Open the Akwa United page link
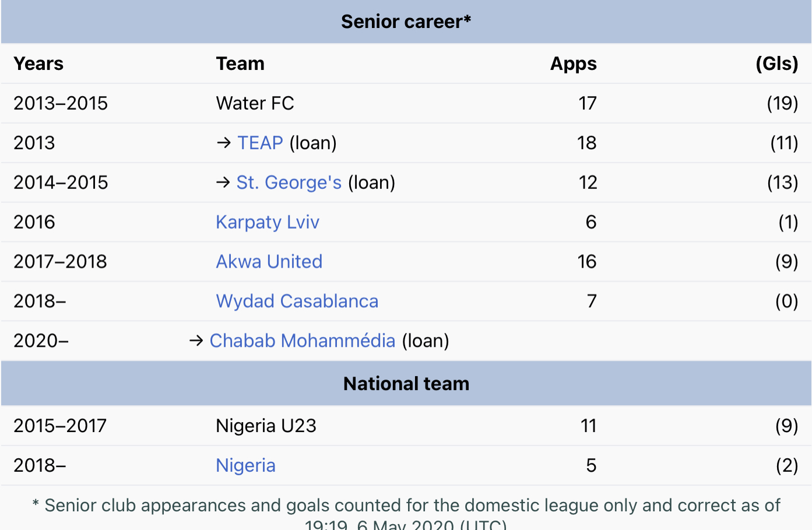This screenshot has height=530, width=812. point(269,262)
